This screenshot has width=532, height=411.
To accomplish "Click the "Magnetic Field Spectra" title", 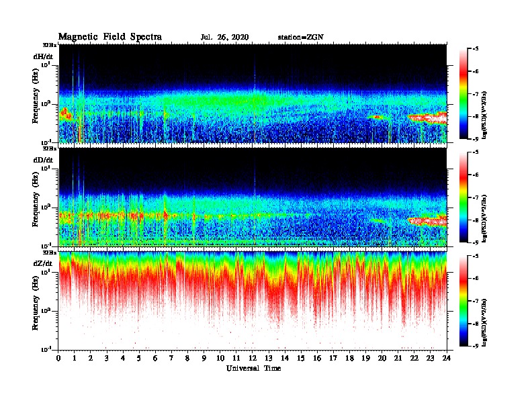I will (x=109, y=38).
